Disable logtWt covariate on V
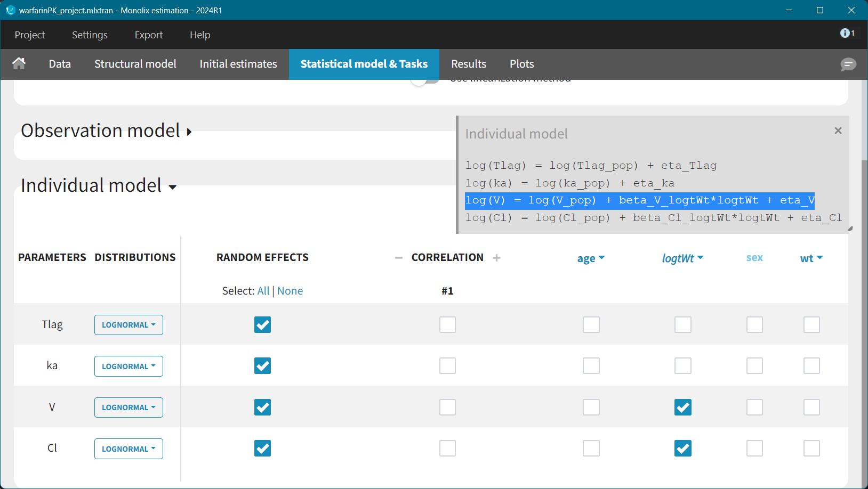Screen dimensions: 868x489 [x=682, y=407]
